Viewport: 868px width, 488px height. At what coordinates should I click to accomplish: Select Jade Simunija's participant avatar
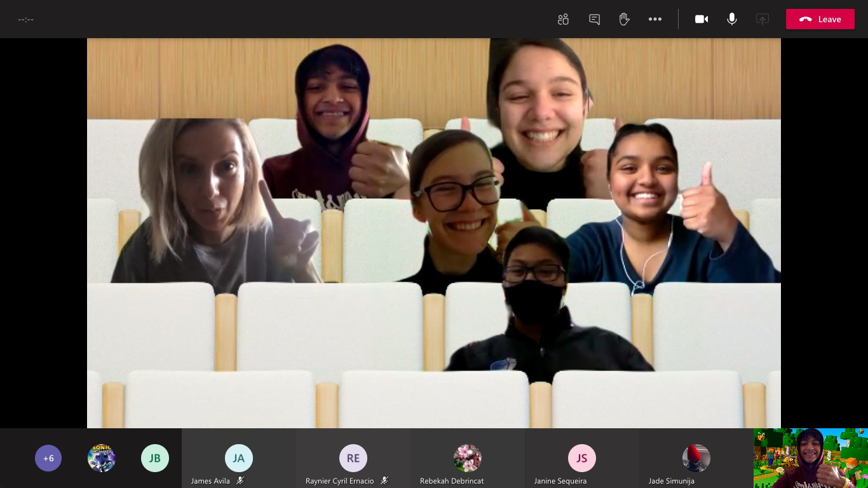pyautogui.click(x=696, y=457)
